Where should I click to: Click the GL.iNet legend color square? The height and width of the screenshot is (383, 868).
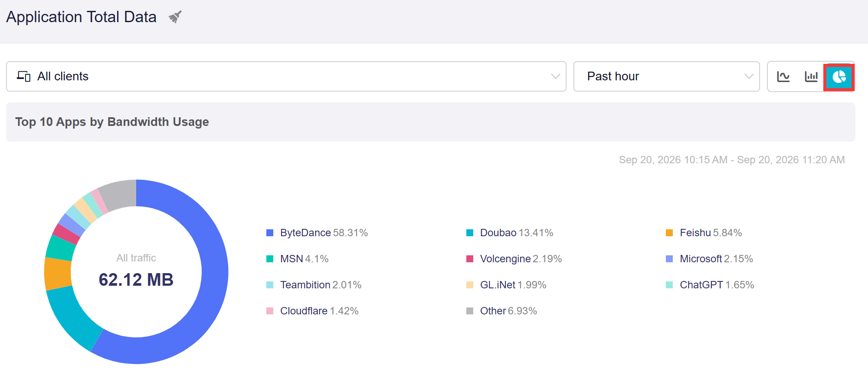[470, 285]
